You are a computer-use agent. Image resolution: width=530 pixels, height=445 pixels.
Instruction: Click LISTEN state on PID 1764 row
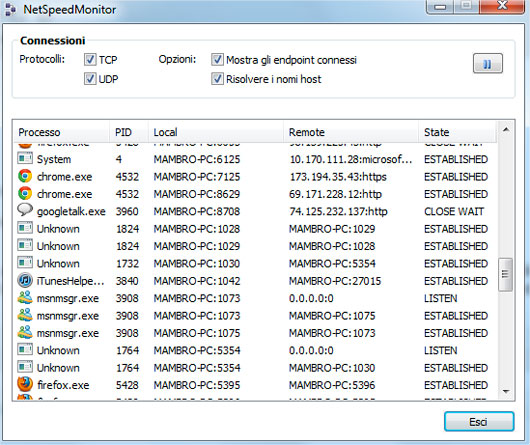tap(441, 350)
